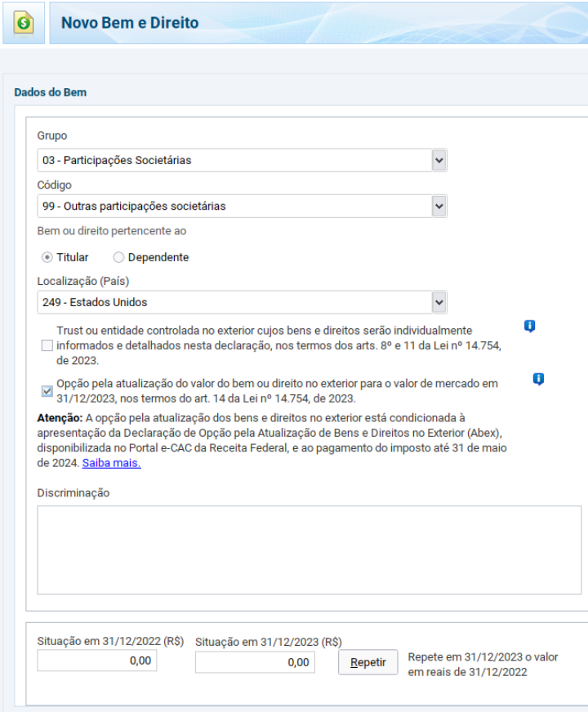
Task: Click the green dollar document icon
Action: pos(24,23)
